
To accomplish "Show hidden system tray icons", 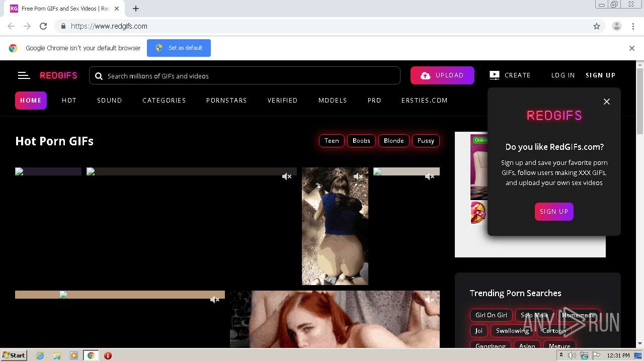I will point(561,355).
